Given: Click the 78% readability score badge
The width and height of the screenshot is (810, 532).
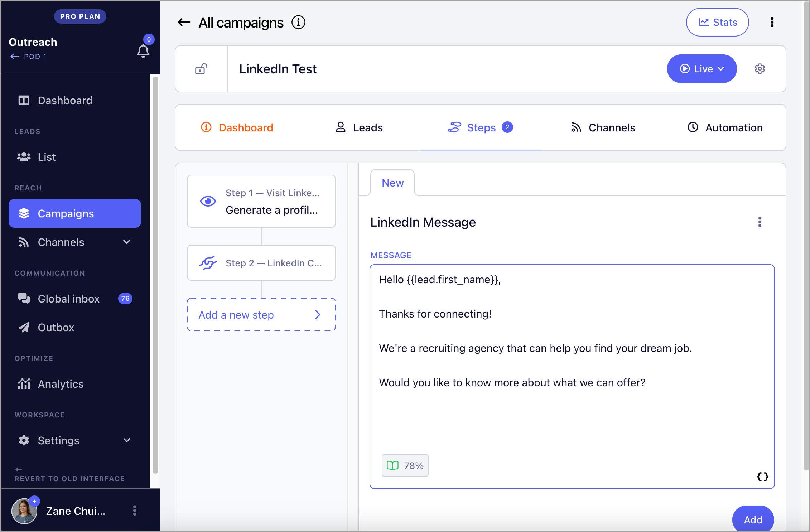Looking at the screenshot, I should tap(405, 465).
